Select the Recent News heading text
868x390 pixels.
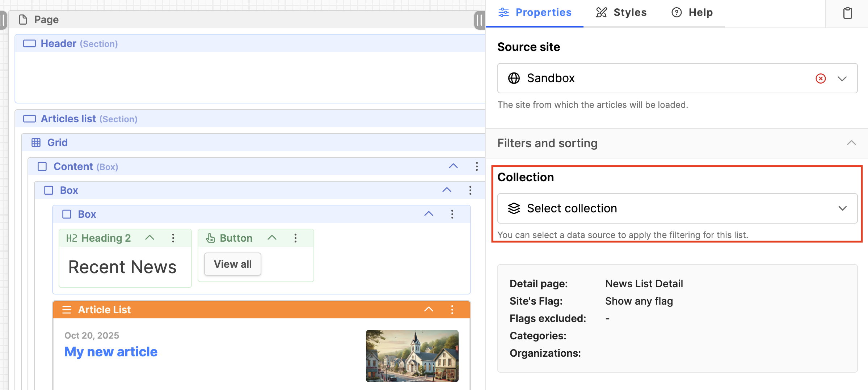tap(122, 267)
